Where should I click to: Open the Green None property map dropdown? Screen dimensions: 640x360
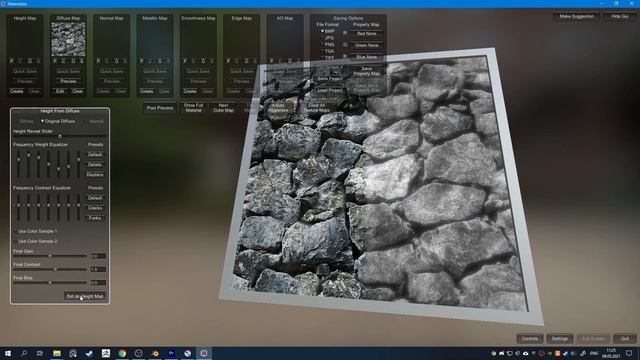click(367, 45)
